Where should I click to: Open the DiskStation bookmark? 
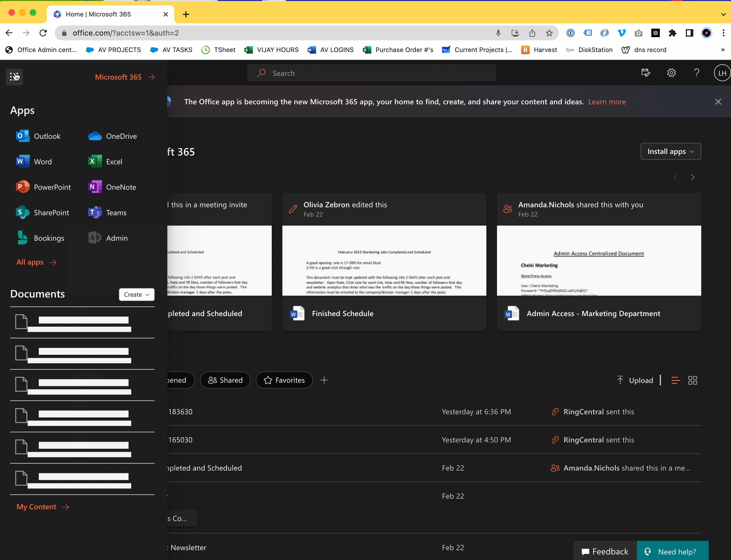tap(589, 50)
